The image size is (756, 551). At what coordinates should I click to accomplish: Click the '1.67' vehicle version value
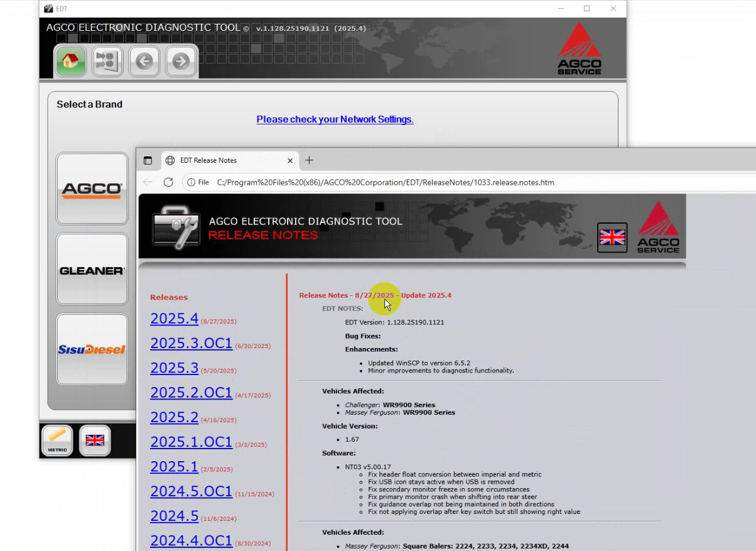coord(352,440)
